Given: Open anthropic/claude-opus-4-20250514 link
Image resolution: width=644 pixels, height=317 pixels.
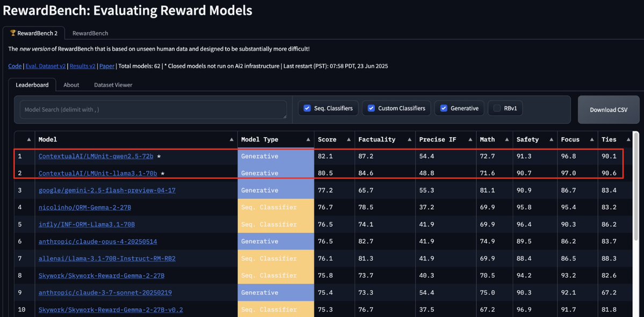Looking at the screenshot, I should [98, 241].
